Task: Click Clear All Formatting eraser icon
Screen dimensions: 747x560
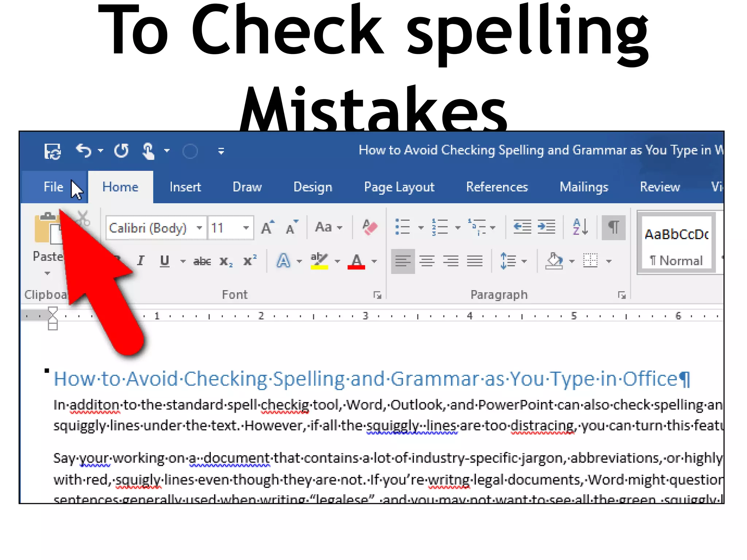Action: [x=370, y=227]
